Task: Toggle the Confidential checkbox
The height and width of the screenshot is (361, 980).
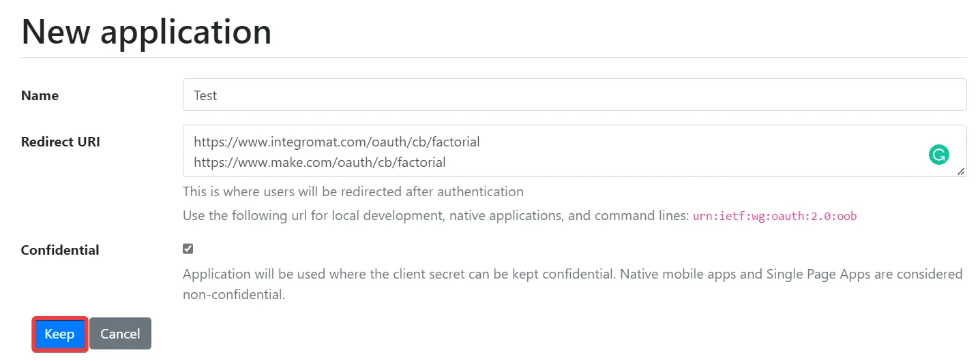Action: tap(188, 249)
